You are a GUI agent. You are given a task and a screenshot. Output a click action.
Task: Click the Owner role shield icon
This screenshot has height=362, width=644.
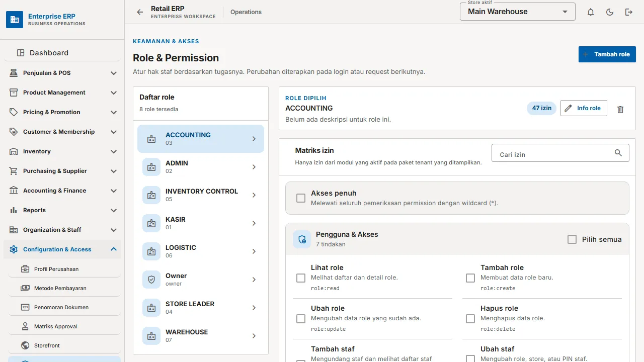pyautogui.click(x=151, y=280)
